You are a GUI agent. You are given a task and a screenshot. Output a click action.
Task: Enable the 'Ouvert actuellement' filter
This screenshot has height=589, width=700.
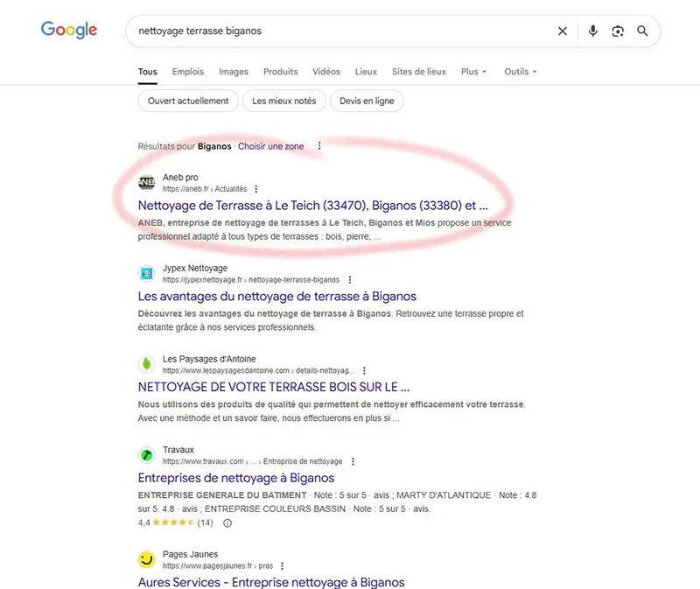187,101
